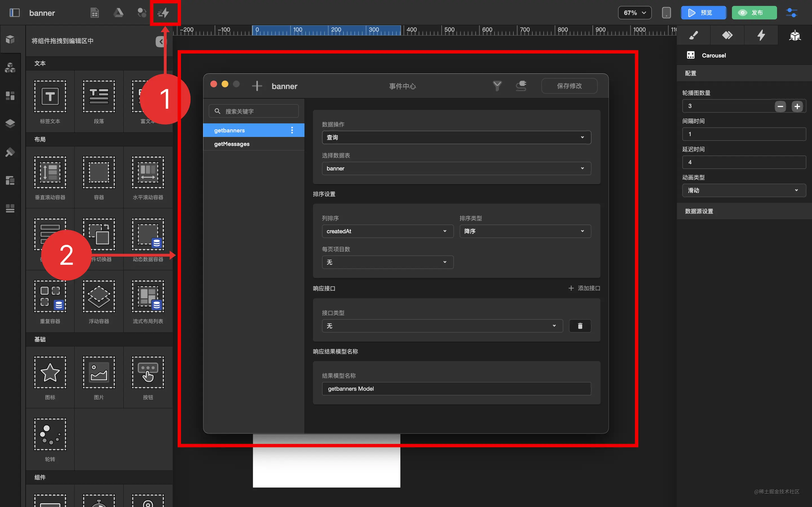Click the plug connection icon beside filter
812x507 pixels.
[521, 86]
